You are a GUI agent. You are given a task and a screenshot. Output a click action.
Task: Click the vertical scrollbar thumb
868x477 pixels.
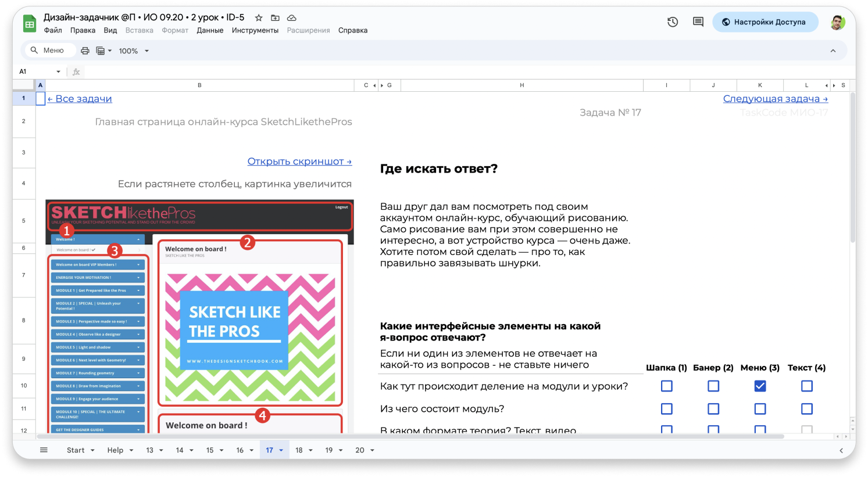853,168
